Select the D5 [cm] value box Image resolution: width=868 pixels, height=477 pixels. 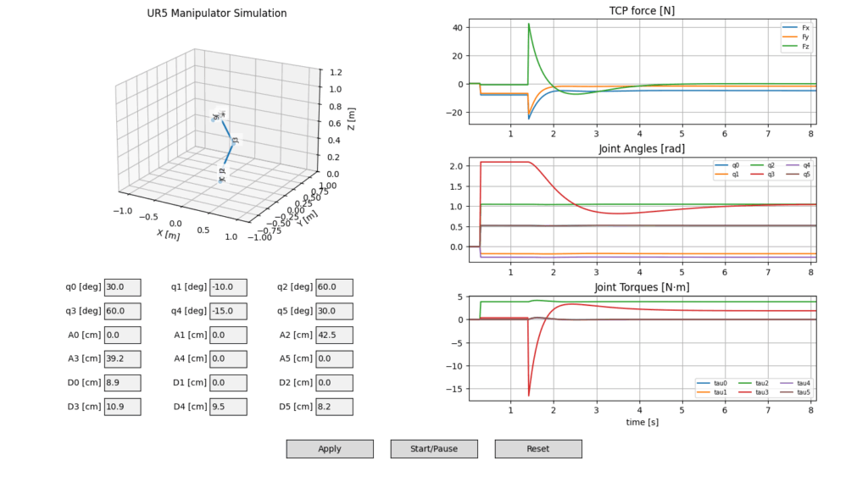tap(334, 408)
